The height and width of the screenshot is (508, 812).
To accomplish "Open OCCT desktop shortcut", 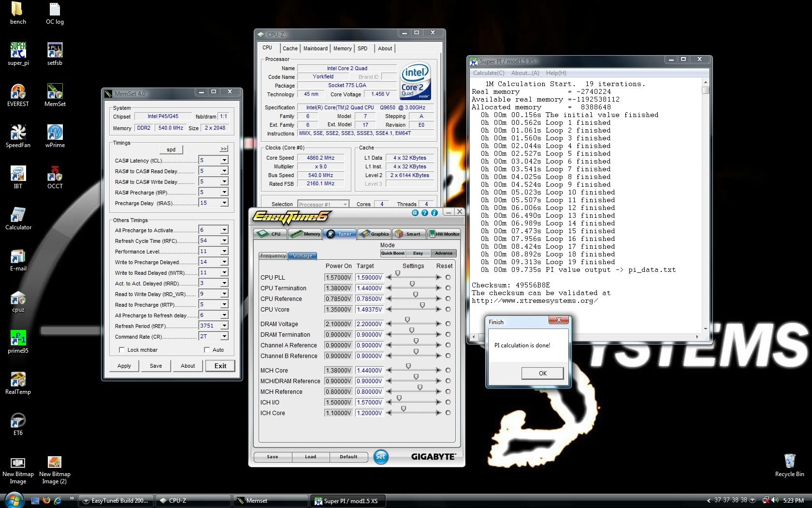I will [55, 177].
